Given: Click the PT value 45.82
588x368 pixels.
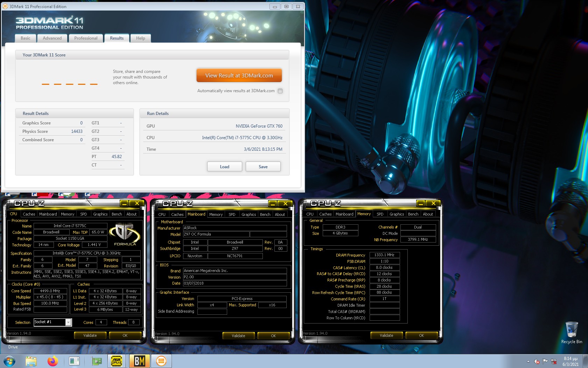Looking at the screenshot, I should click(x=117, y=157).
